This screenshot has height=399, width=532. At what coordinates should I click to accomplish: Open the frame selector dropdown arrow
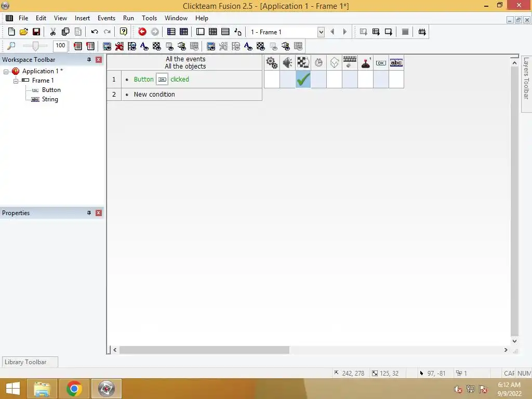[x=321, y=32]
